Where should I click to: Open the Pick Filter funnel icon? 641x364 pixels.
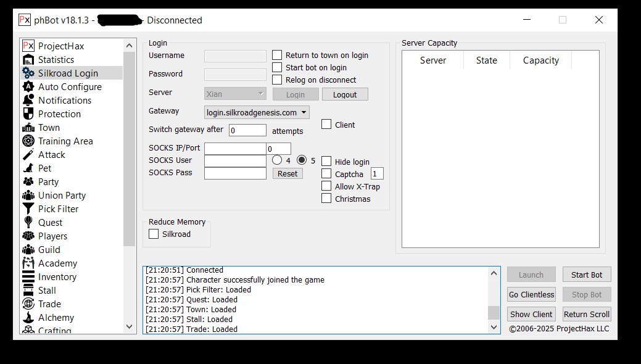[28, 209]
